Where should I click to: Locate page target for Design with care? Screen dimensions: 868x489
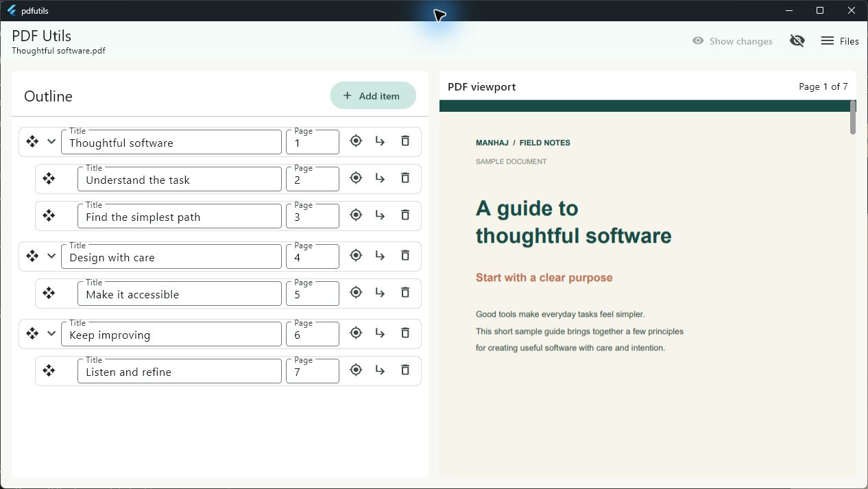(356, 255)
